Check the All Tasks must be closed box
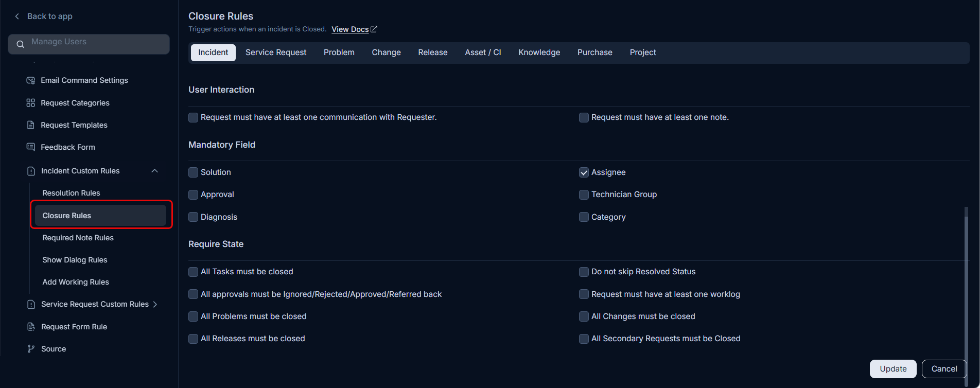 point(194,272)
